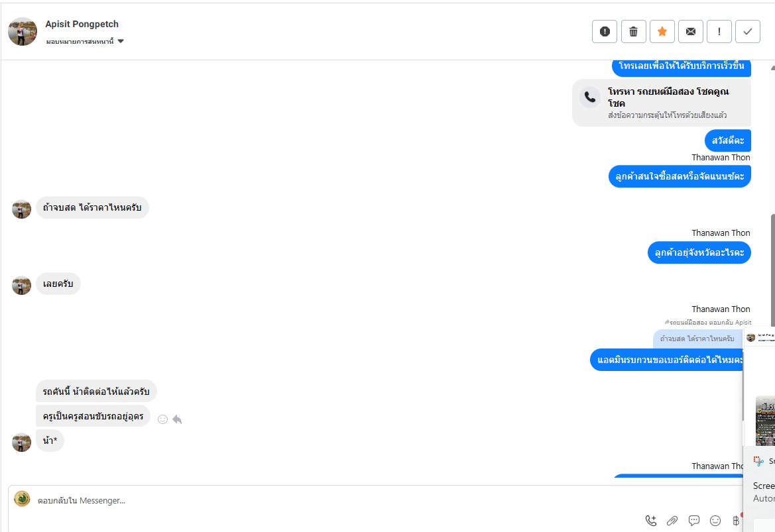Open the emoji picker in the composer
The width and height of the screenshot is (775, 532).
click(715, 521)
